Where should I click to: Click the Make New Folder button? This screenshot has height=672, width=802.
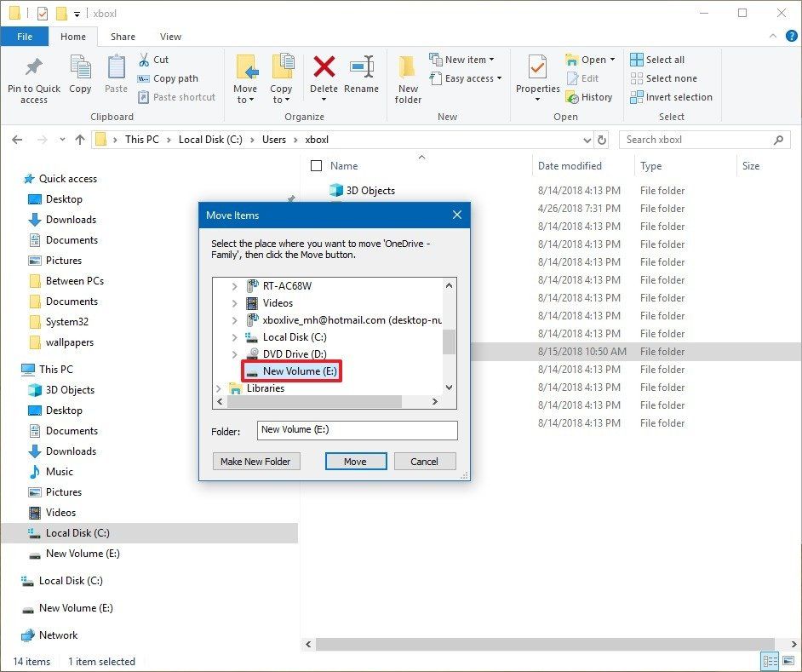tap(255, 461)
